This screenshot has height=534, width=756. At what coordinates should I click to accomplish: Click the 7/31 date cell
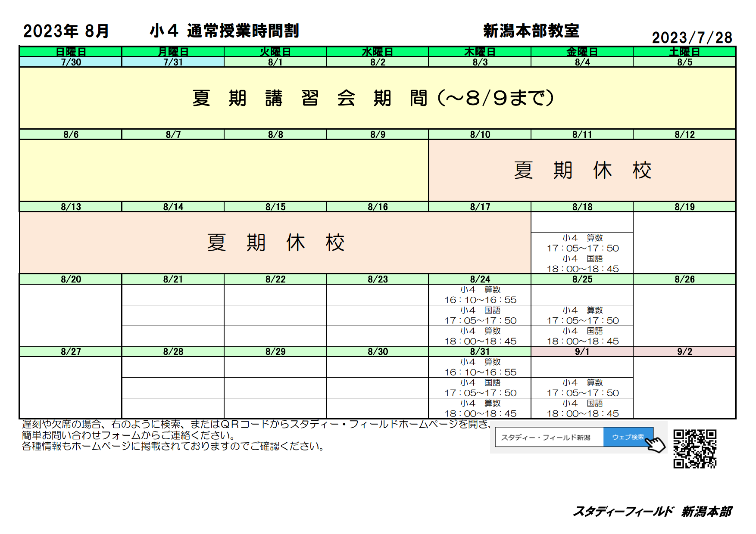[x=173, y=62]
